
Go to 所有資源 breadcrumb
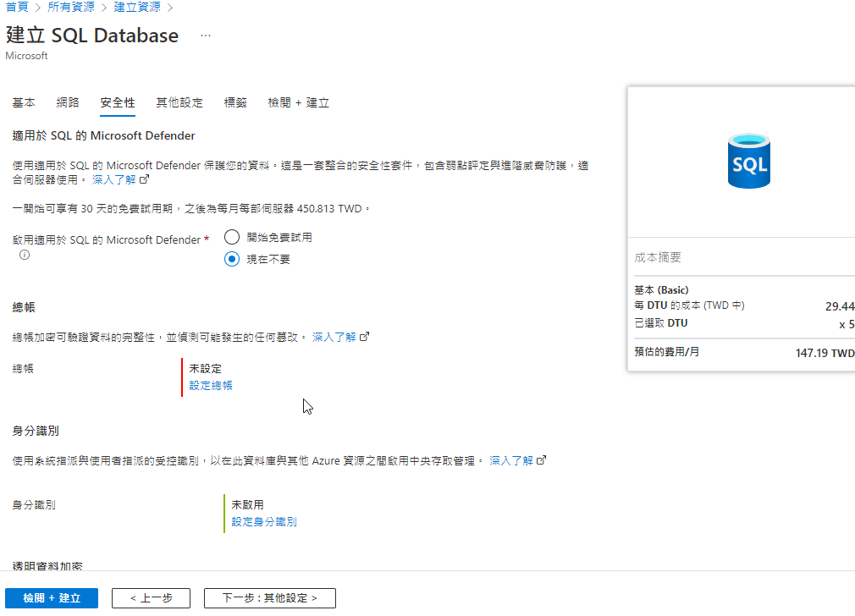tap(71, 7)
